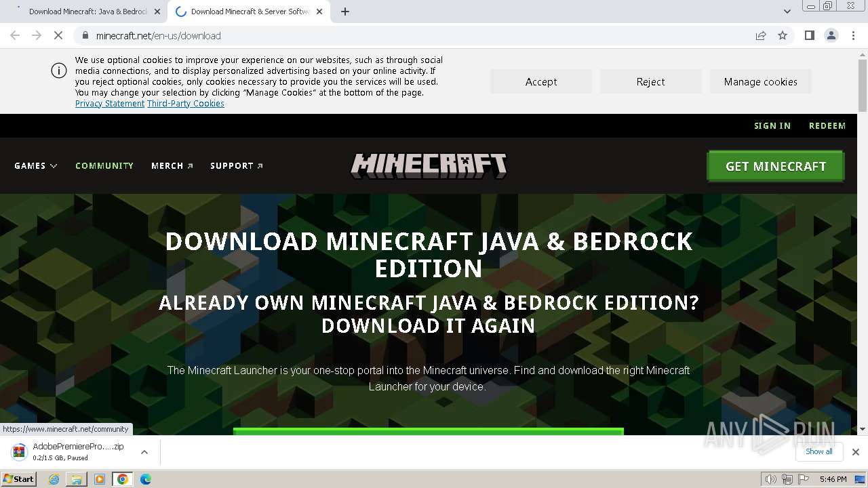Image resolution: width=868 pixels, height=488 pixels.
Task: Switch to Chrome in the taskbar
Action: pos(123,479)
